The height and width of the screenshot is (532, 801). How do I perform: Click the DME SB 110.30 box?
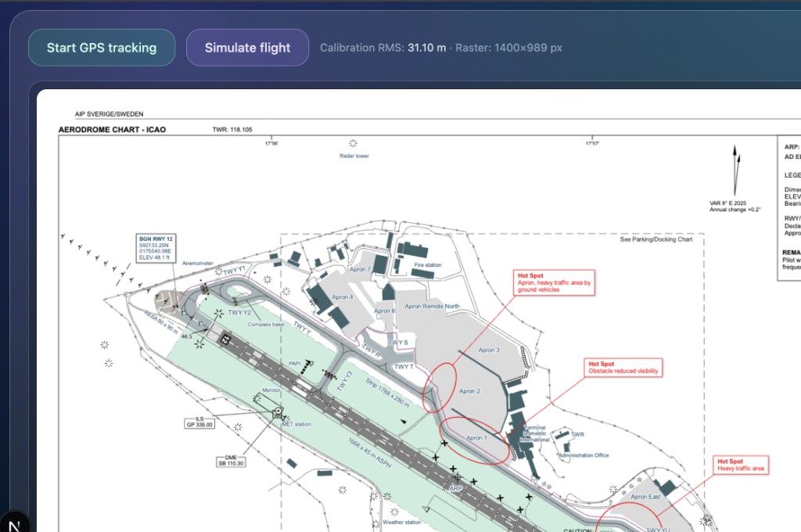[231, 461]
